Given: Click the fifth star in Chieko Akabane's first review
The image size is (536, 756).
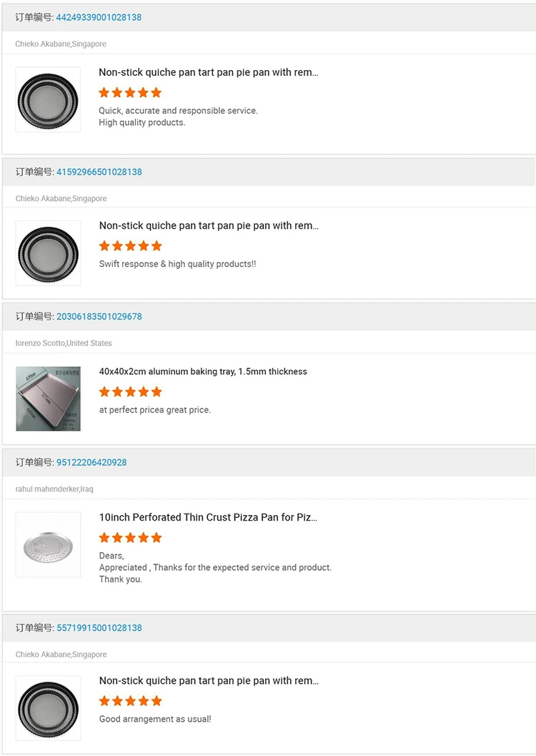Looking at the screenshot, I should point(157,92).
